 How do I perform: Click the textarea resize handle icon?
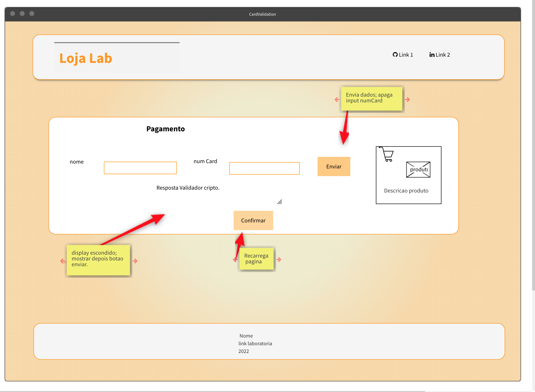coord(279,202)
